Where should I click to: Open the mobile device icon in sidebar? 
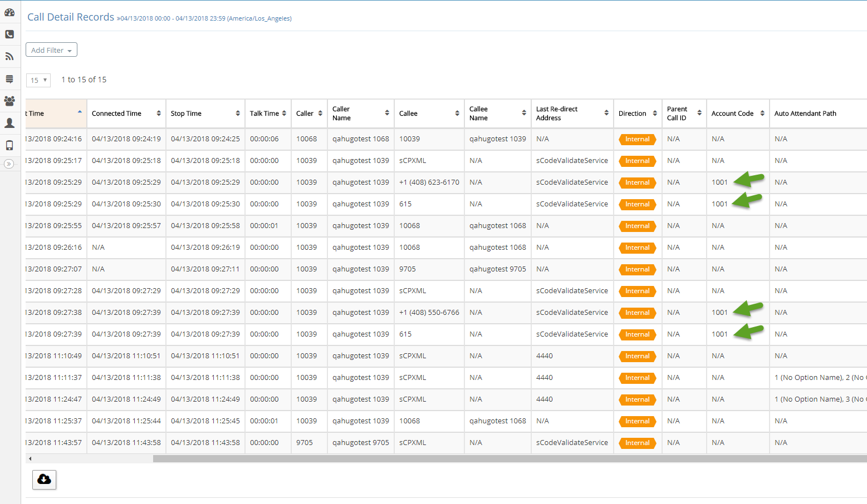pos(9,146)
